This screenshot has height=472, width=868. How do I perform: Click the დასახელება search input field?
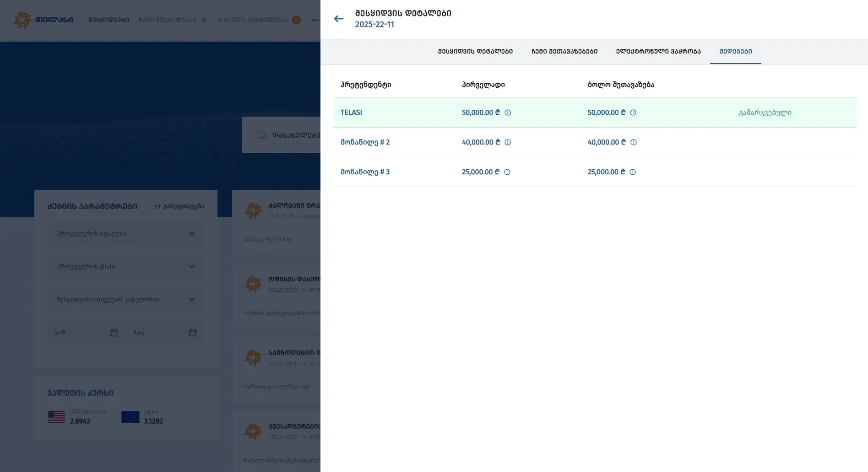(293, 135)
